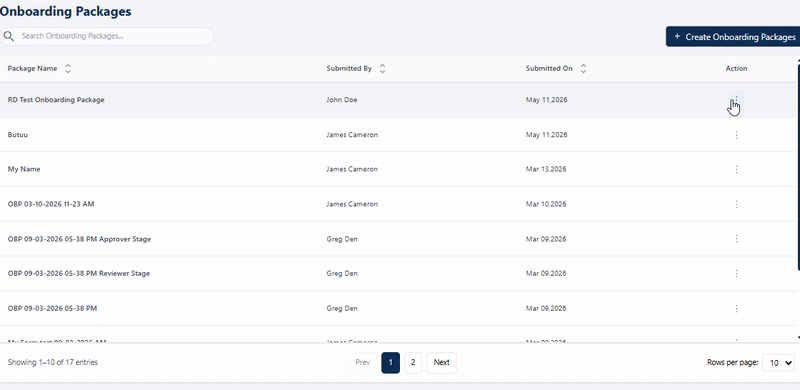Open action menu for RD Test Onboarding Package
Viewport: 800px width, 390px height.
[736, 99]
